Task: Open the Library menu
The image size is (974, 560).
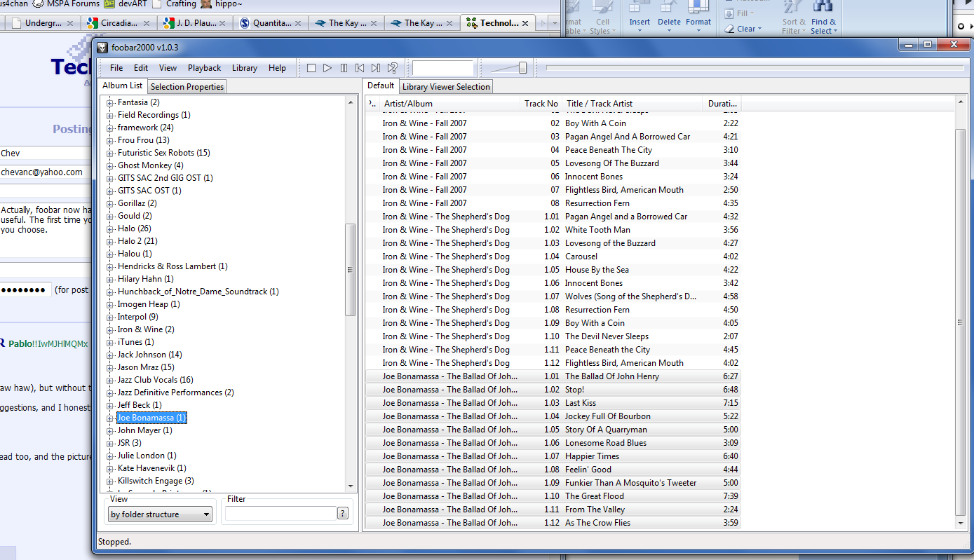Action: (x=244, y=68)
